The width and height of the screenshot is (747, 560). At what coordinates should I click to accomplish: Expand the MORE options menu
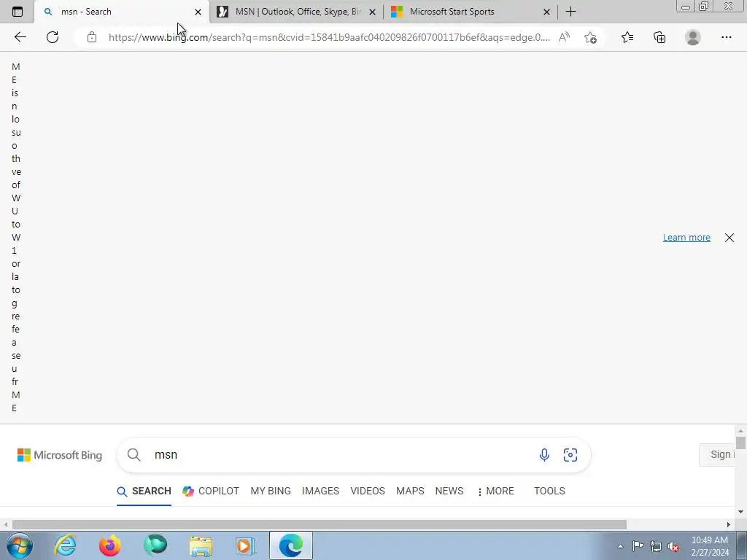(495, 491)
